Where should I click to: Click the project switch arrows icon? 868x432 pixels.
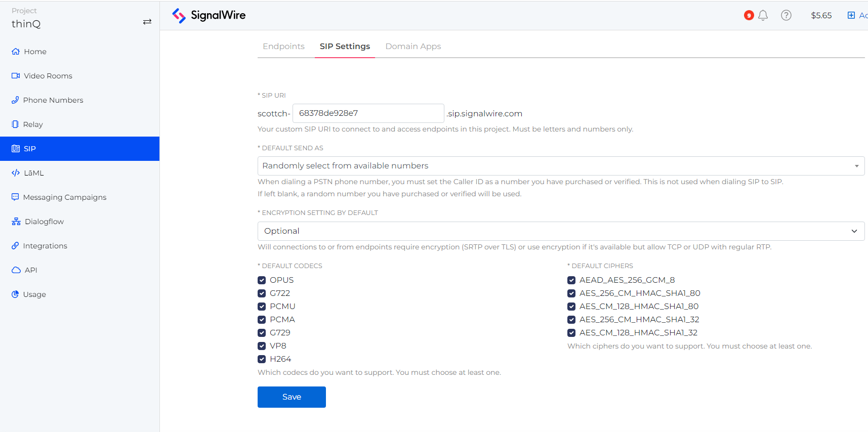point(147,22)
